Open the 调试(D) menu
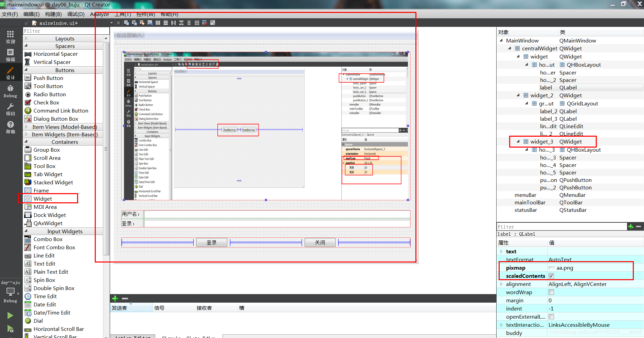This screenshot has width=644, height=338. tap(76, 14)
